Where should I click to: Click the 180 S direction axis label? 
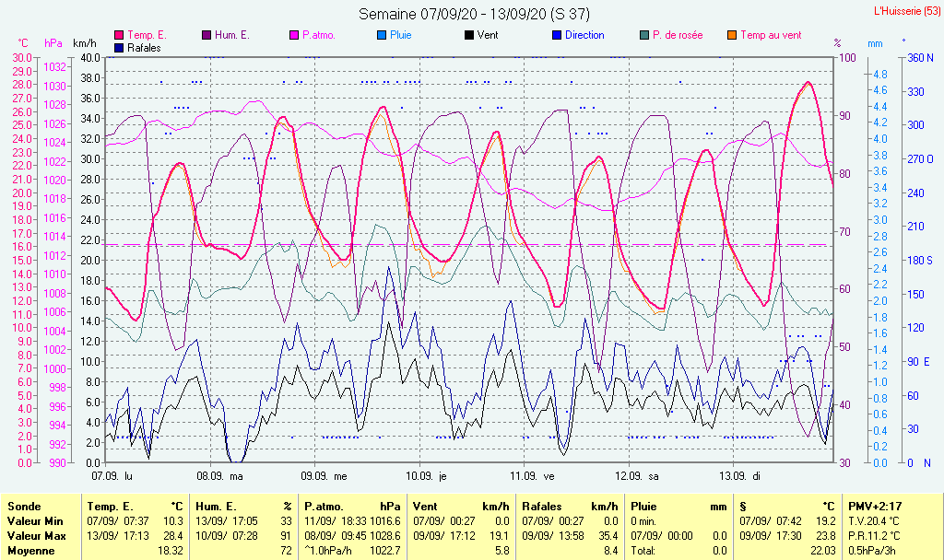click(x=920, y=261)
